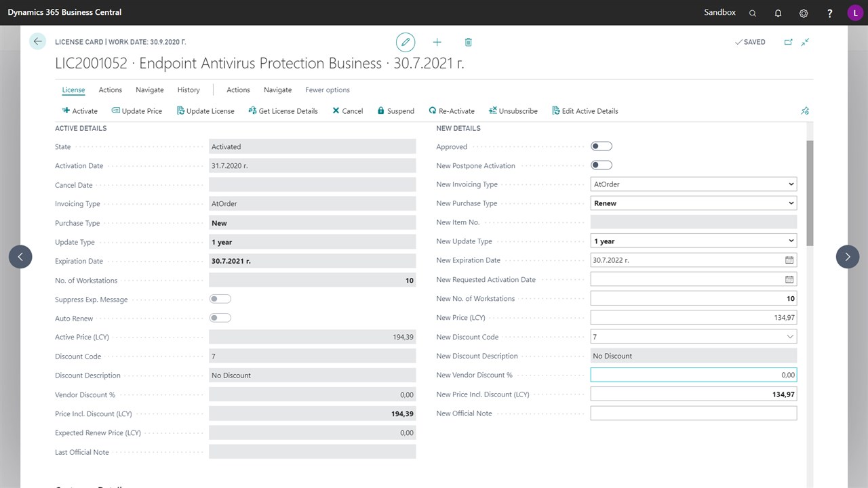Go back using the arrow icon
This screenshot has width=868, height=488.
(x=38, y=41)
